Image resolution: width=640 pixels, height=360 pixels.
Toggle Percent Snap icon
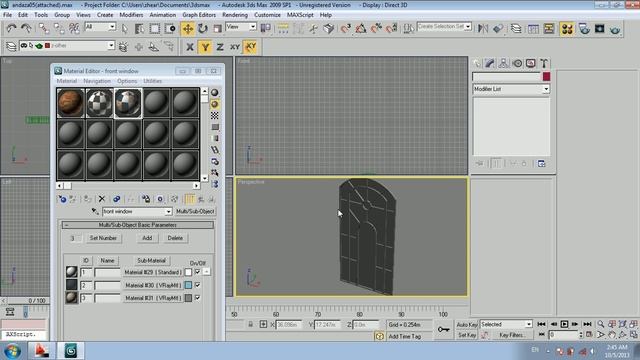point(376,28)
